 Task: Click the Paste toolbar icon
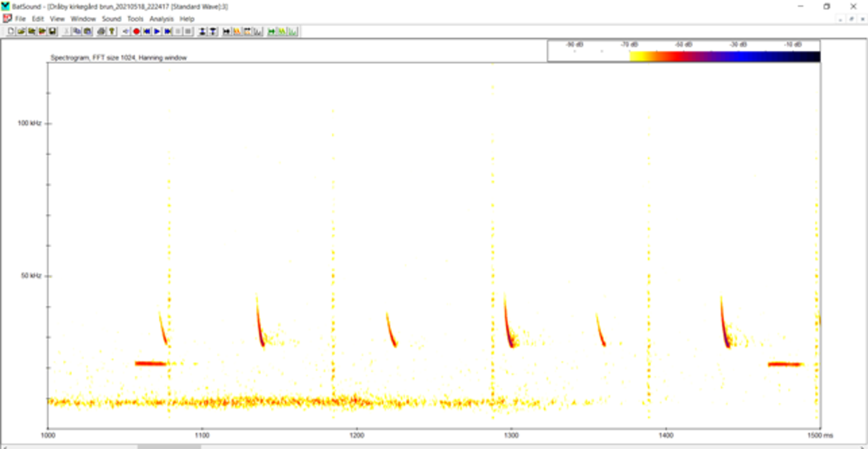(87, 32)
